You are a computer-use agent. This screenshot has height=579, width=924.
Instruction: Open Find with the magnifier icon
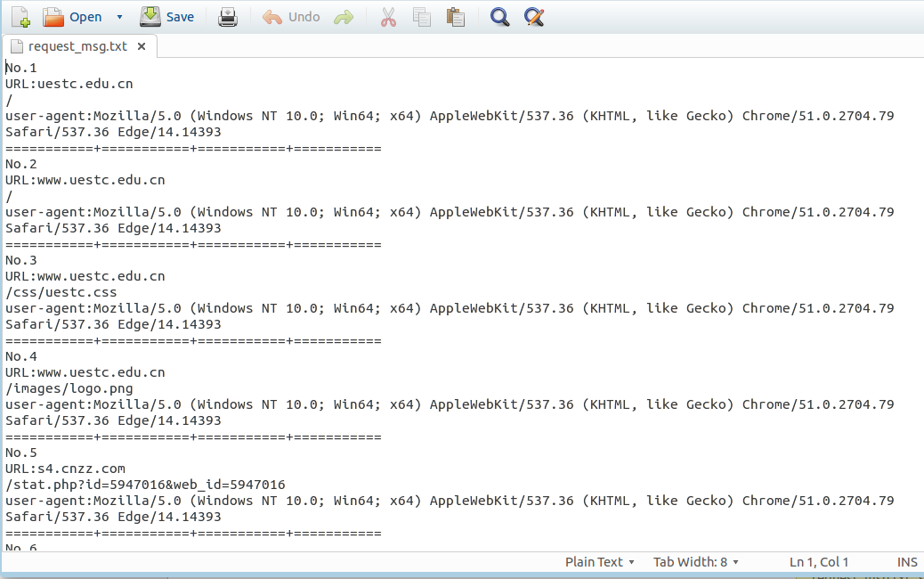(499, 17)
